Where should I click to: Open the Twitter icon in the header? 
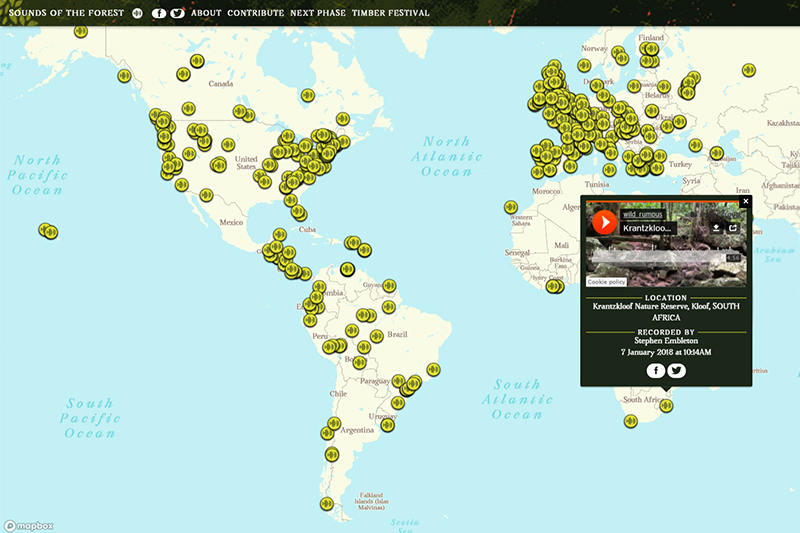(178, 13)
